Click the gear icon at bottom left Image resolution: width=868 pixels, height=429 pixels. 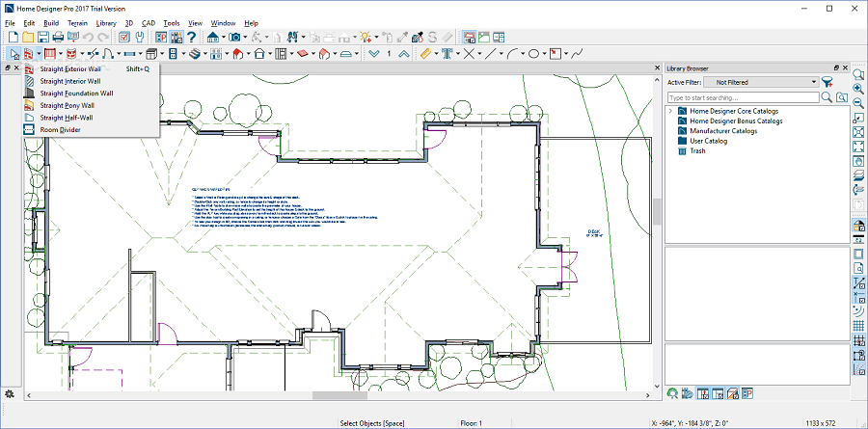coord(10,394)
